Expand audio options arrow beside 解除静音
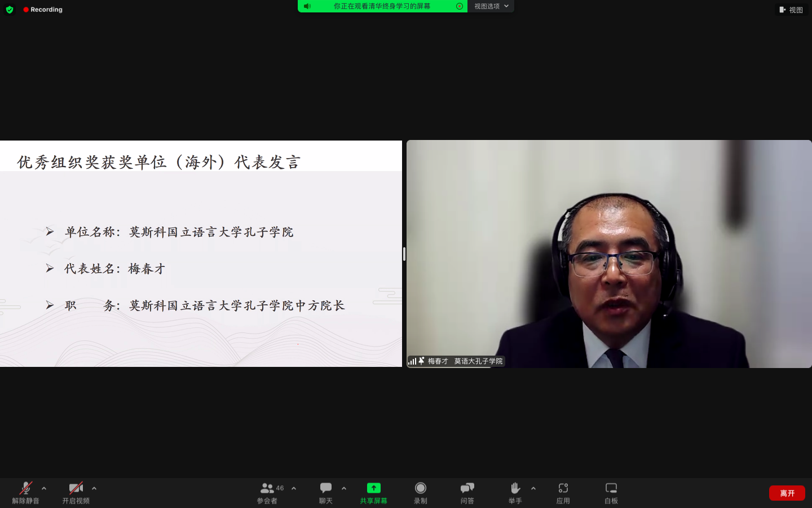The width and height of the screenshot is (812, 508). click(x=44, y=488)
